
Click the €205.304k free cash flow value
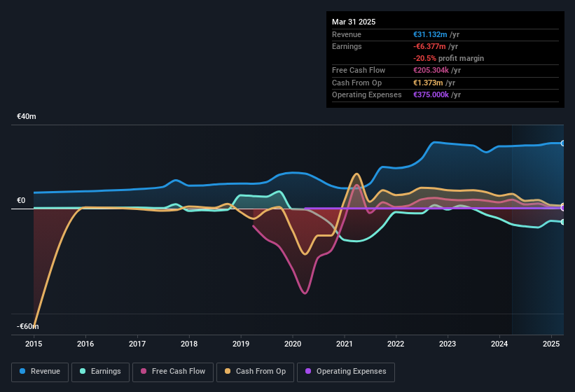pyautogui.click(x=431, y=70)
